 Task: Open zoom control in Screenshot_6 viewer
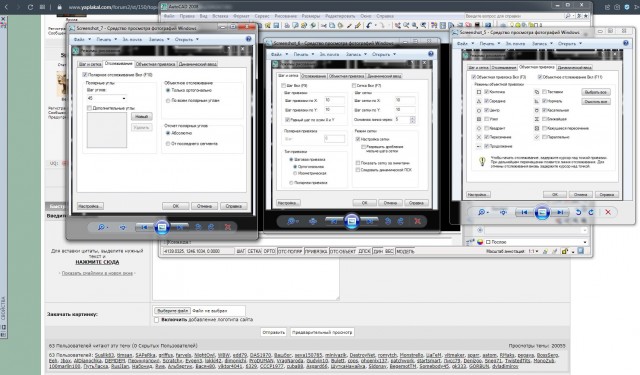[292, 221]
